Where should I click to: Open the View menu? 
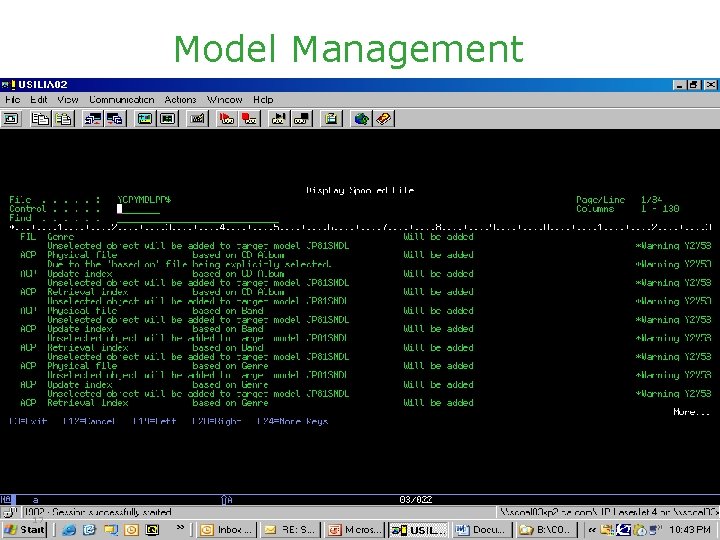(68, 99)
